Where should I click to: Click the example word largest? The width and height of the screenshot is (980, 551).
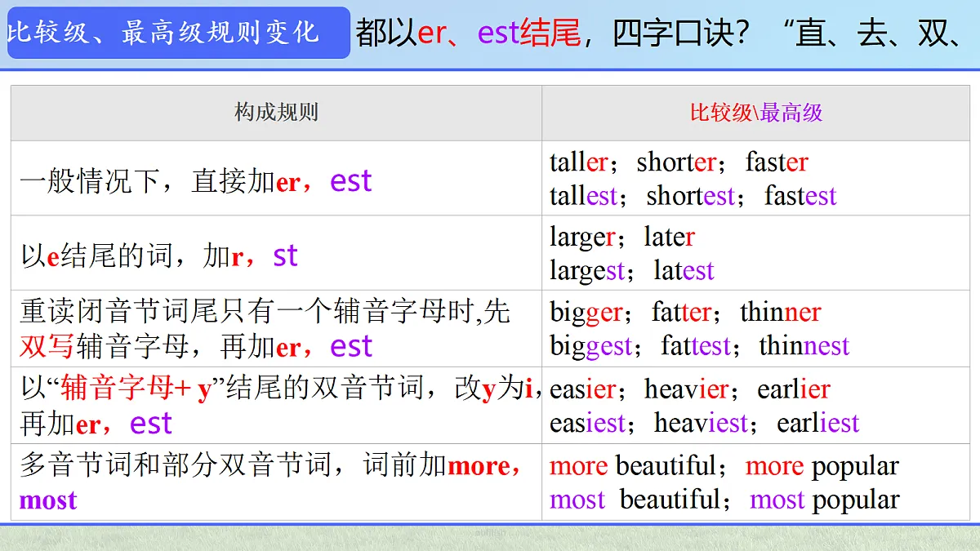coord(587,271)
